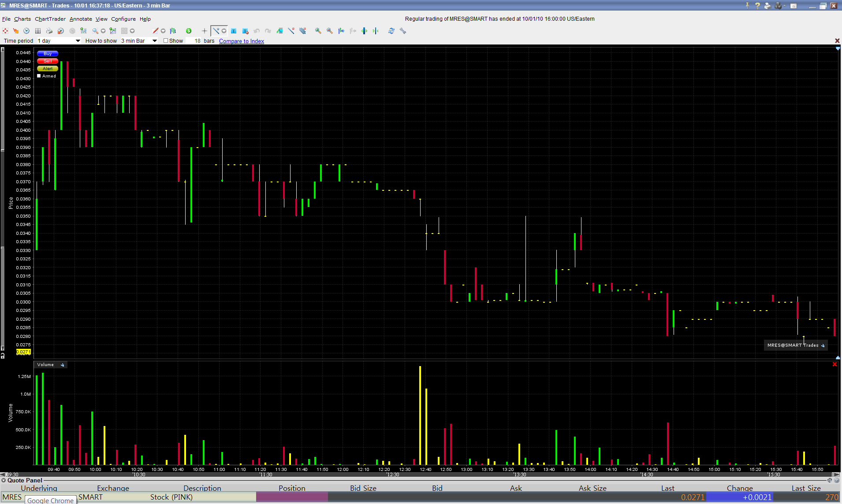The width and height of the screenshot is (842, 504).
Task: Click the print chart icon in toolbar
Action: pyautogui.click(x=49, y=31)
